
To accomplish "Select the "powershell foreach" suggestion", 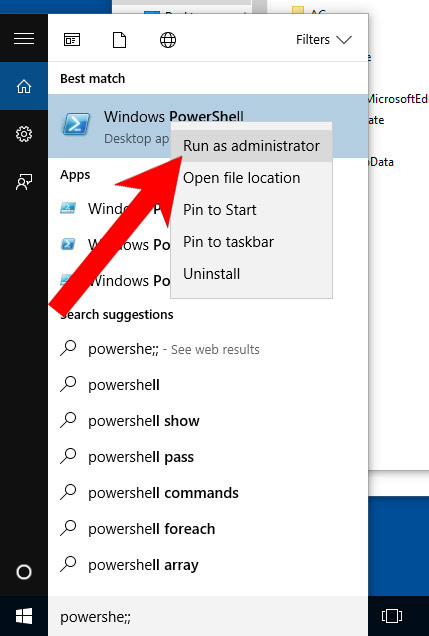I will pyautogui.click(x=208, y=529).
